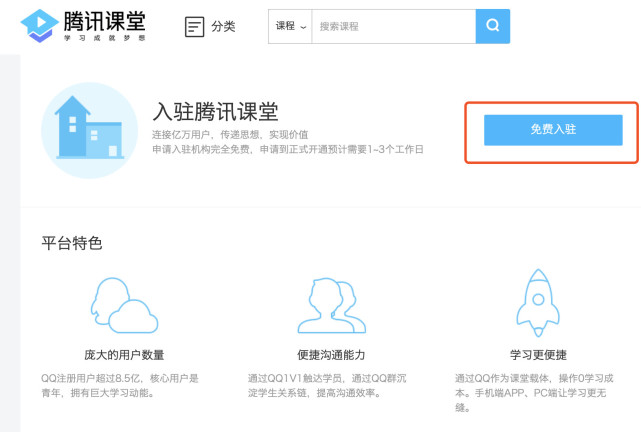Select the 通过QQ作为课堂载体 description
Image resolution: width=641 pixels, height=432 pixels.
(534, 393)
